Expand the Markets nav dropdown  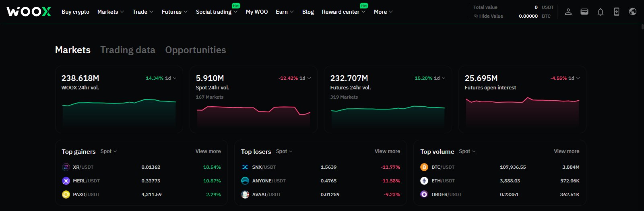[x=111, y=12]
